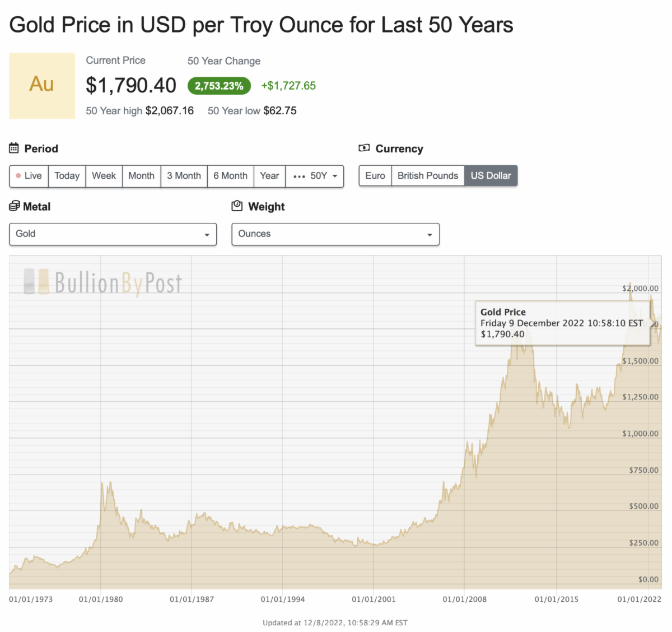Viewport: 672px width, 632px height.
Task: Click the Year period button
Action: click(x=269, y=176)
